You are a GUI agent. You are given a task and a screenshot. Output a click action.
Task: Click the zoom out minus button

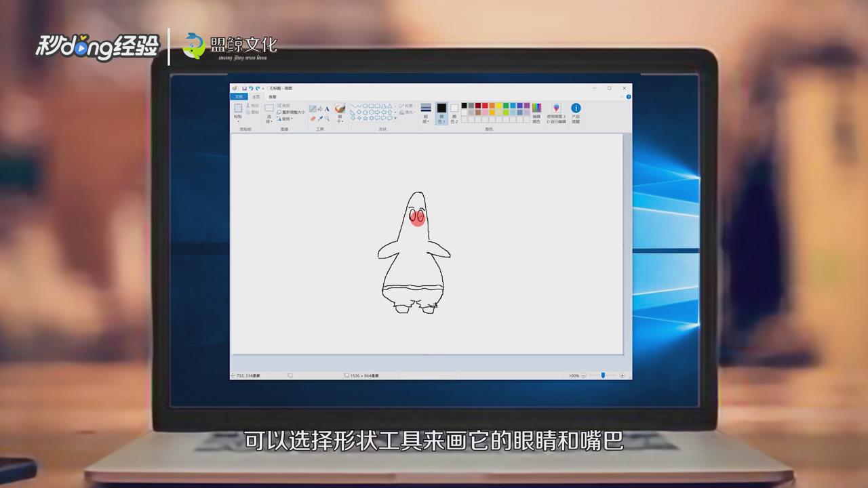(x=584, y=375)
